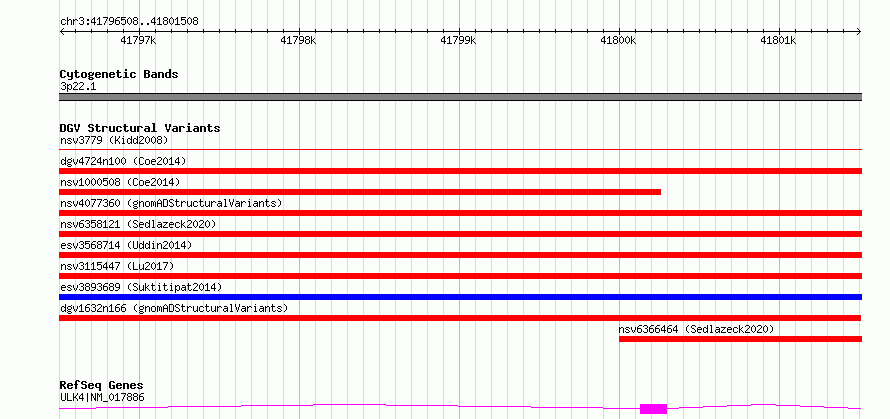Click the gray 3p22.1 cytogenetic band bar
This screenshot has height=419, width=890.
point(460,97)
